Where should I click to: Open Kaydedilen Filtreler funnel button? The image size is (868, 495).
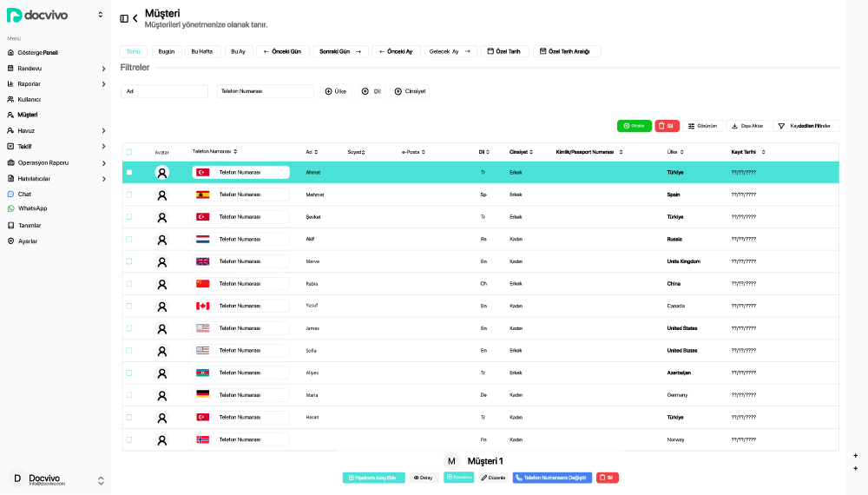click(806, 126)
